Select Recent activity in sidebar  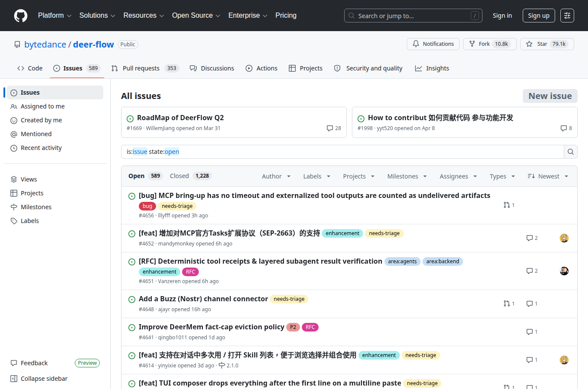click(x=55, y=148)
